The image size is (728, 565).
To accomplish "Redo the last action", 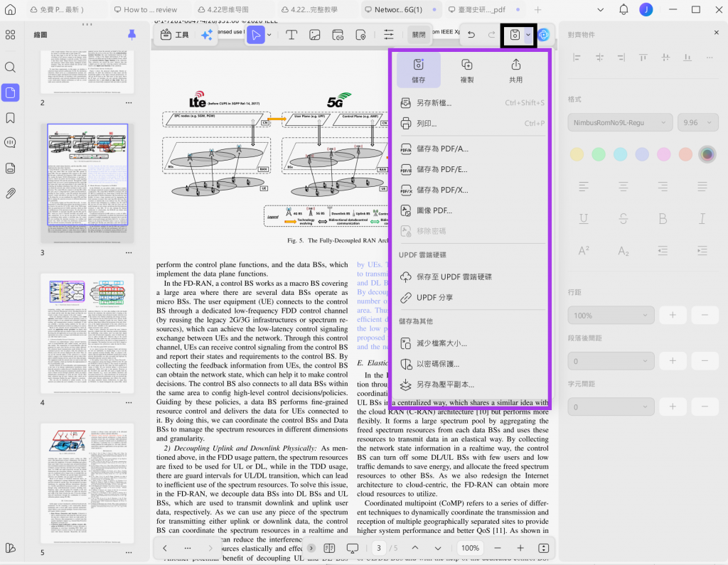I will [x=491, y=35].
